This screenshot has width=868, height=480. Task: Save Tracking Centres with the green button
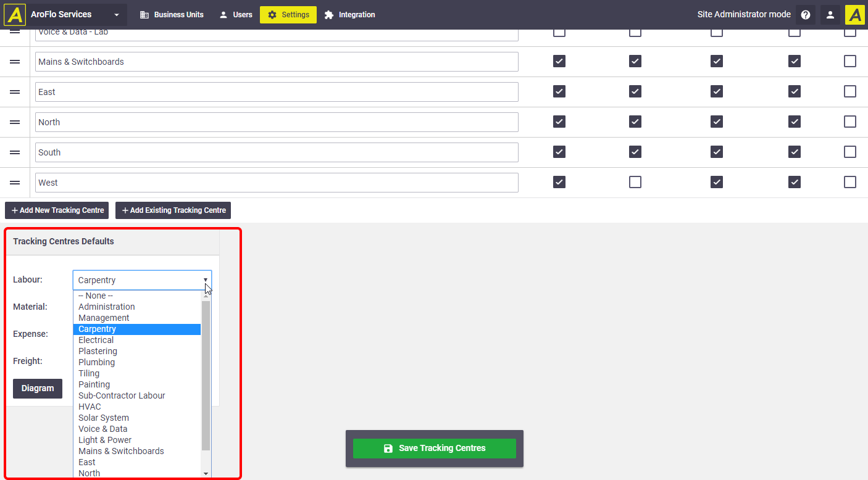pyautogui.click(x=435, y=449)
